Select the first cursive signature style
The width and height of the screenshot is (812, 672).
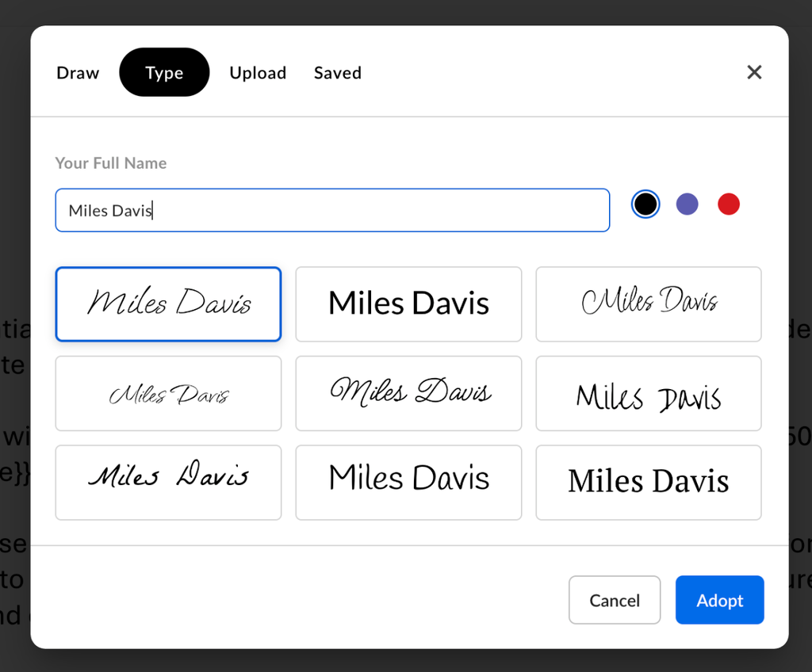tap(168, 304)
